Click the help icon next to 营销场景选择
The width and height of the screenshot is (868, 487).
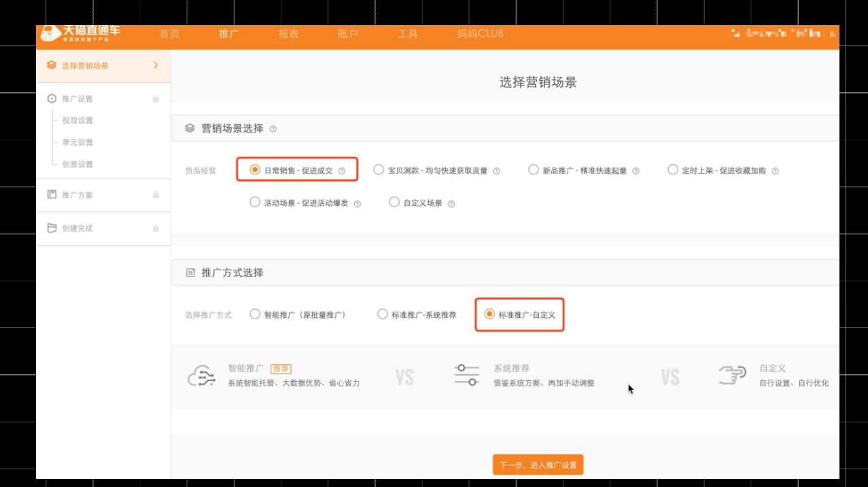273,129
